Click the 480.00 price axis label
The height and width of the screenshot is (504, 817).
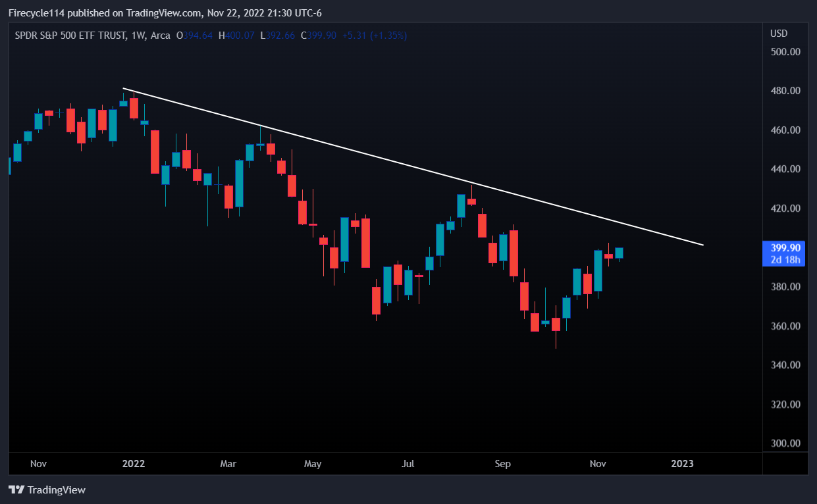785,91
